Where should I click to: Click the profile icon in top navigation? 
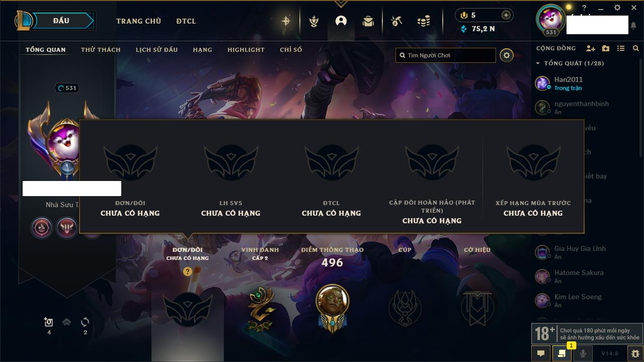341,21
